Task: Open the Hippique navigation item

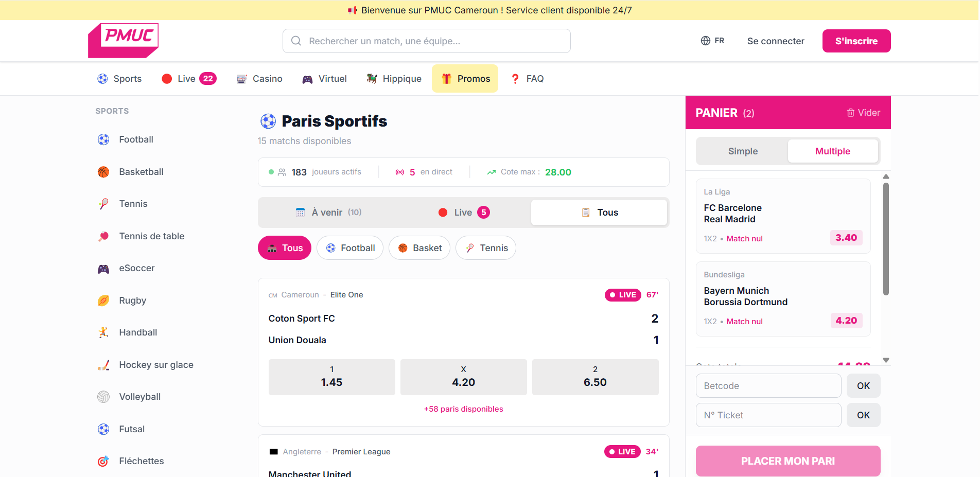Action: (394, 79)
